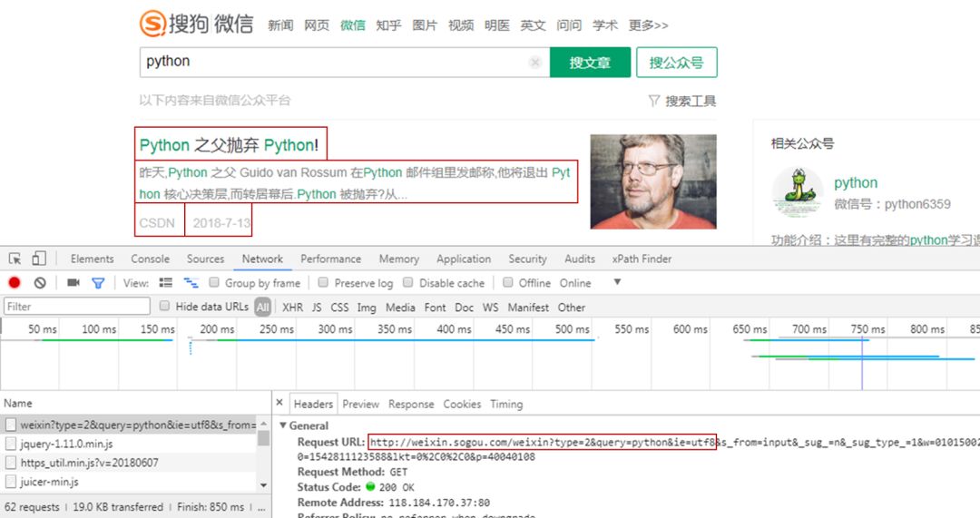Open the Response tab
The width and height of the screenshot is (980, 518).
(x=411, y=405)
